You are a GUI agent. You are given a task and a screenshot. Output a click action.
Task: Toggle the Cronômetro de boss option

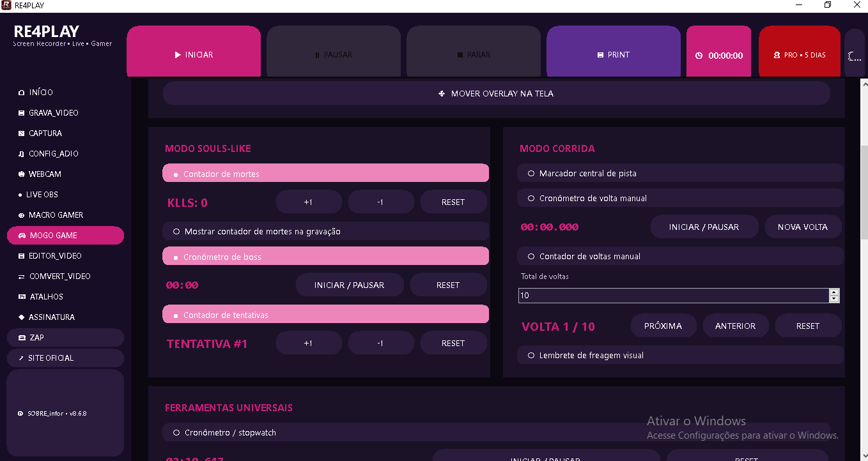[x=325, y=257]
